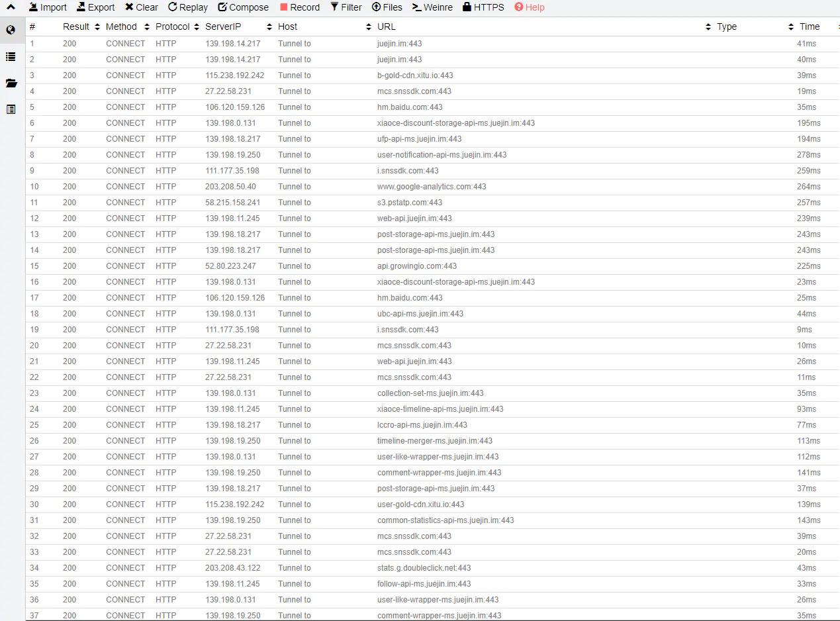Click the 141ms time value
This screenshot has width=840, height=621.
(x=809, y=473)
